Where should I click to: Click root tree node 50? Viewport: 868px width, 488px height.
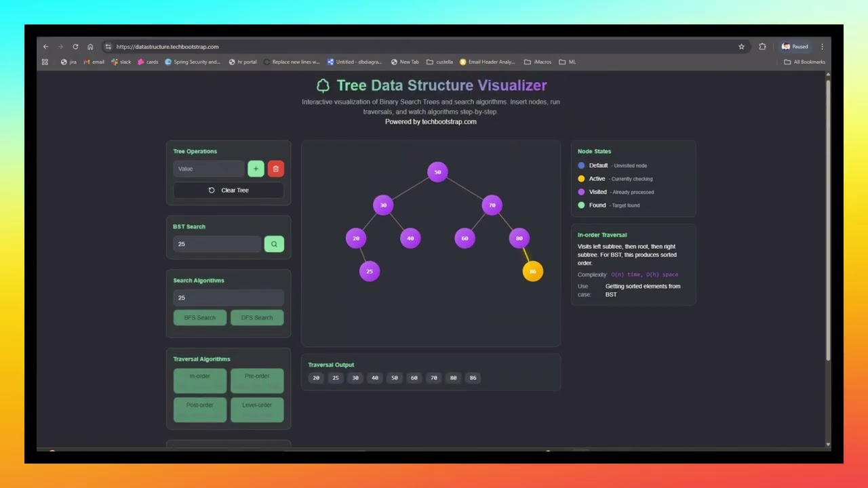point(437,172)
